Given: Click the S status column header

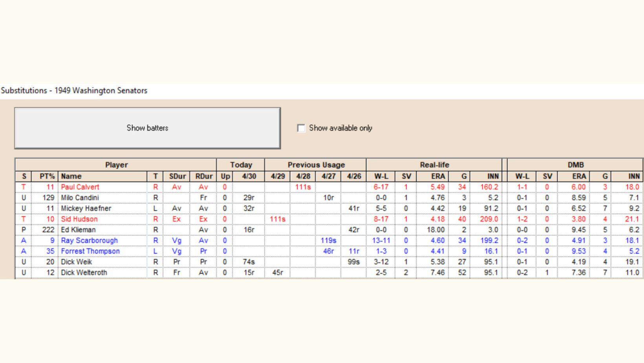Looking at the screenshot, I should pyautogui.click(x=24, y=176).
